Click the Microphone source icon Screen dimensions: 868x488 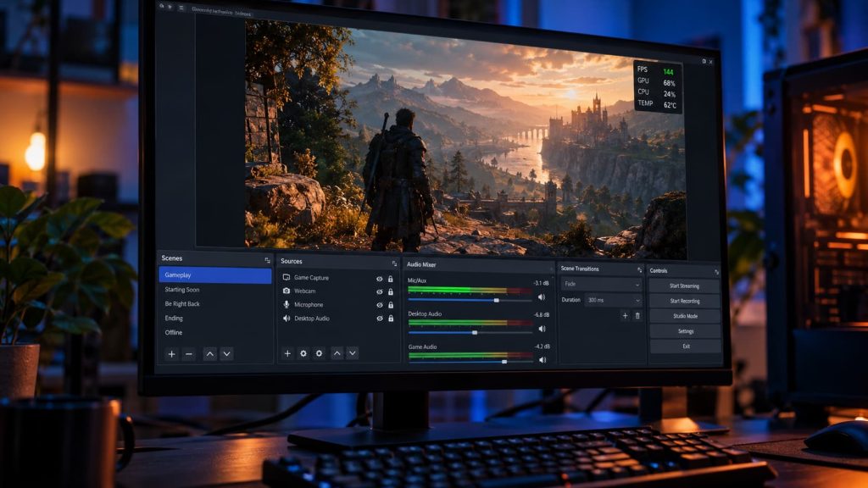tap(287, 304)
